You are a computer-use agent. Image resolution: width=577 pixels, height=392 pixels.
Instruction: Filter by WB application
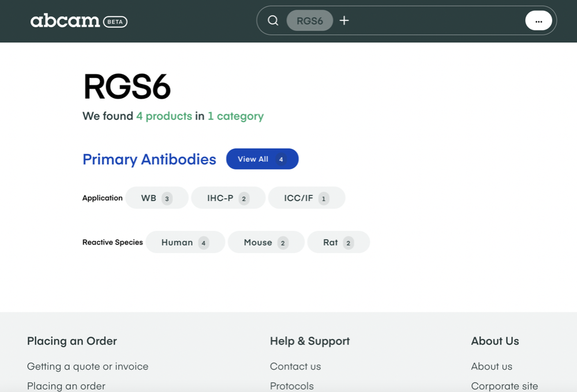(x=157, y=198)
